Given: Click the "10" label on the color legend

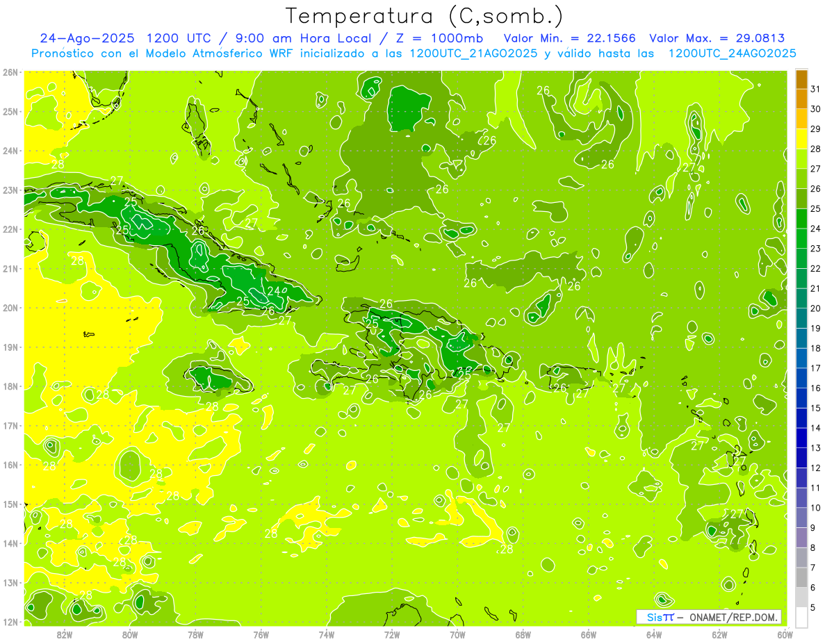Looking at the screenshot, I should (x=815, y=507).
